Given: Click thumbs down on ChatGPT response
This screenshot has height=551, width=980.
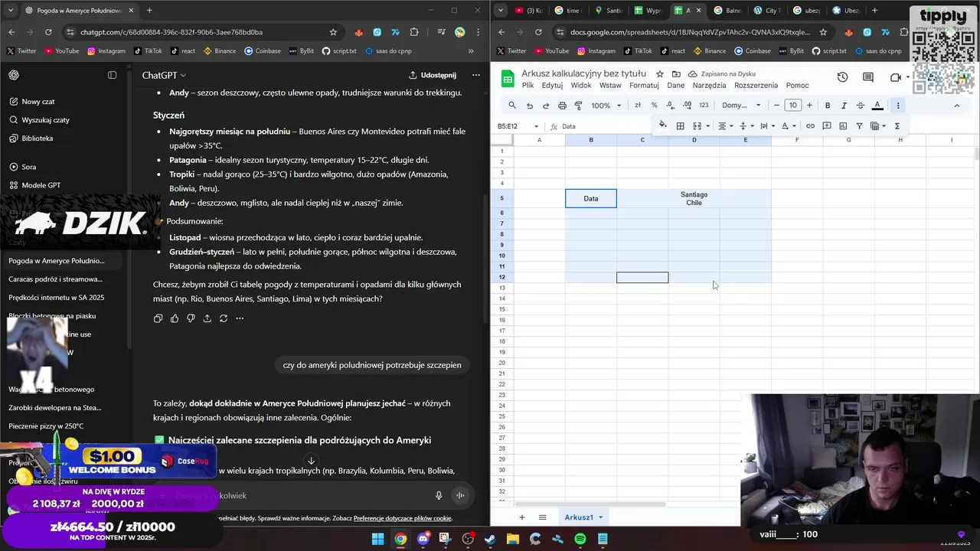Looking at the screenshot, I should tap(191, 318).
